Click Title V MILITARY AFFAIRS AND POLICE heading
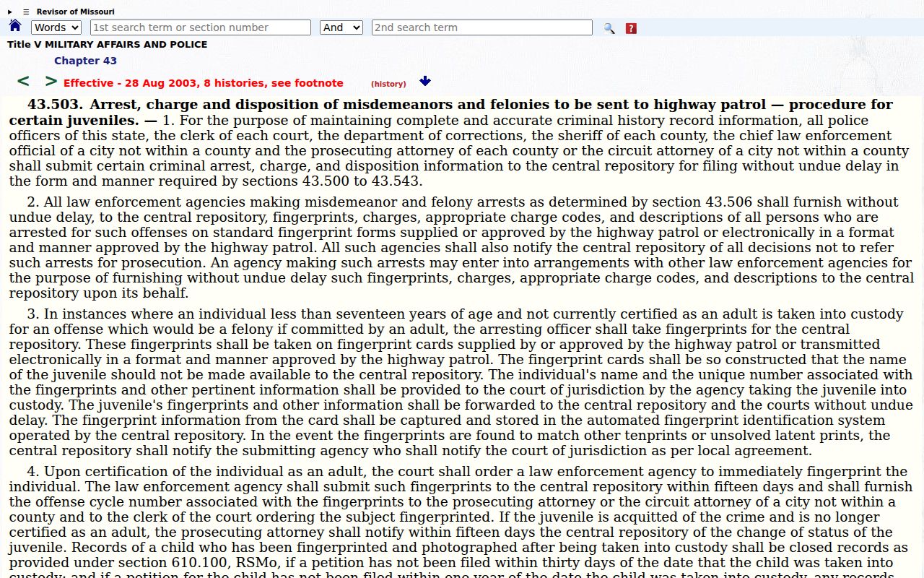 [108, 44]
